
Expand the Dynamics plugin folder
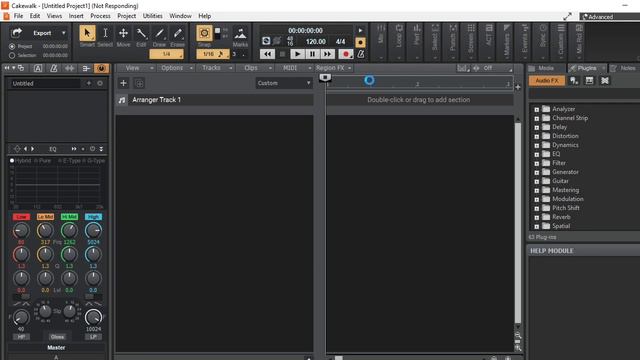(537, 145)
